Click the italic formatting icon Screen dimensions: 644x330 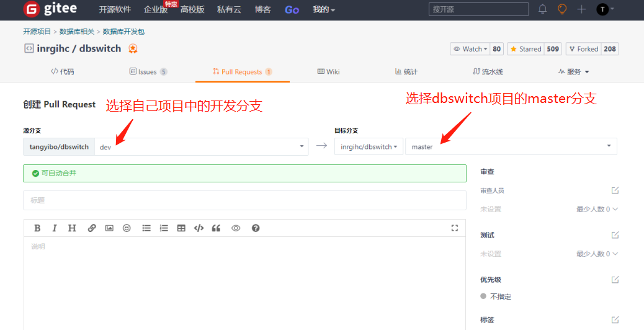(x=55, y=228)
